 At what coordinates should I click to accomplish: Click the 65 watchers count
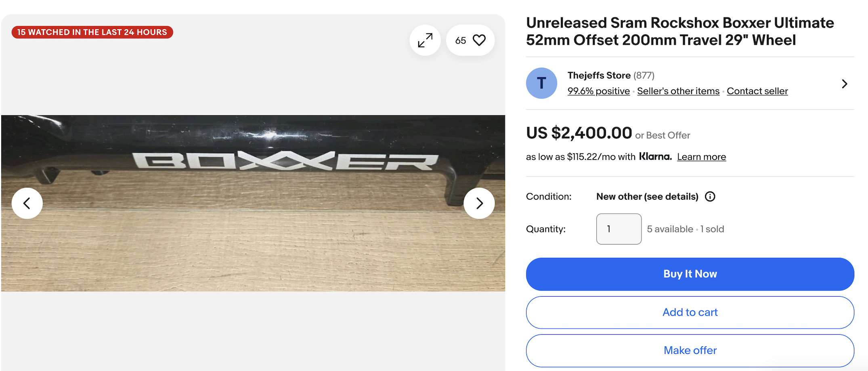coord(460,40)
